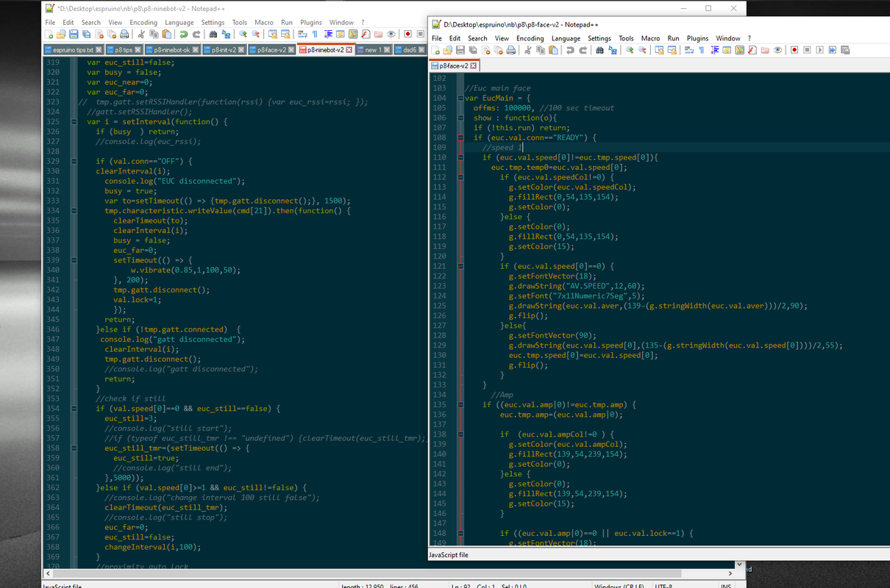Viewport: 890px width, 588px height.
Task: Click Find binoculars icon in p8-ninebot-v2 window
Action: (213, 34)
